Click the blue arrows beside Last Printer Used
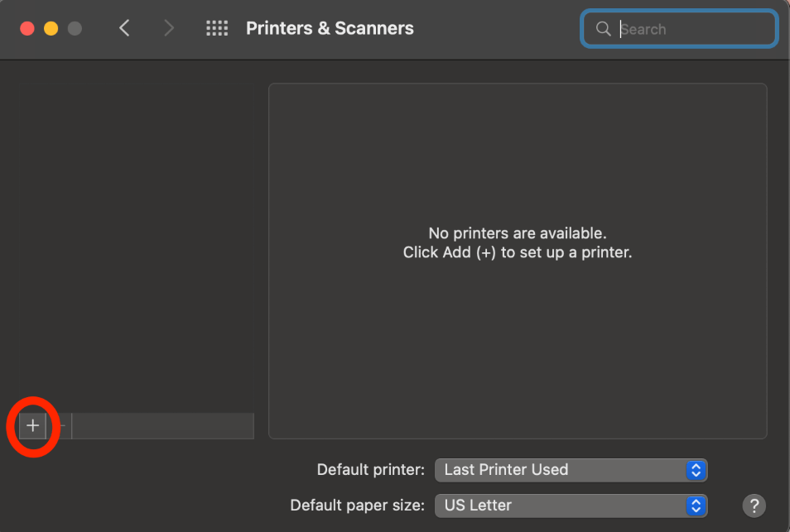The height and width of the screenshot is (532, 790). (x=696, y=470)
